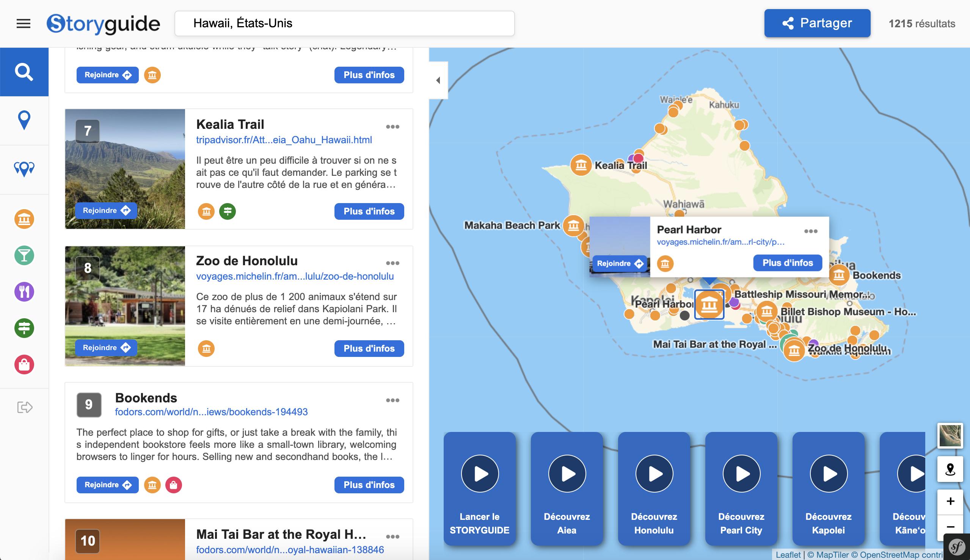Filter by shopping bag category in sidebar
This screenshot has width=970, height=560.
(24, 364)
